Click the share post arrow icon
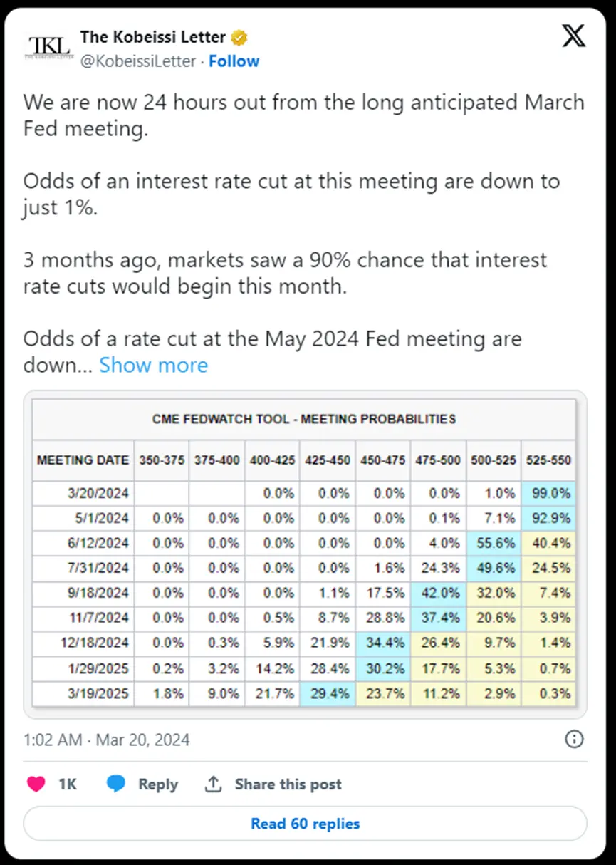 pyautogui.click(x=213, y=784)
